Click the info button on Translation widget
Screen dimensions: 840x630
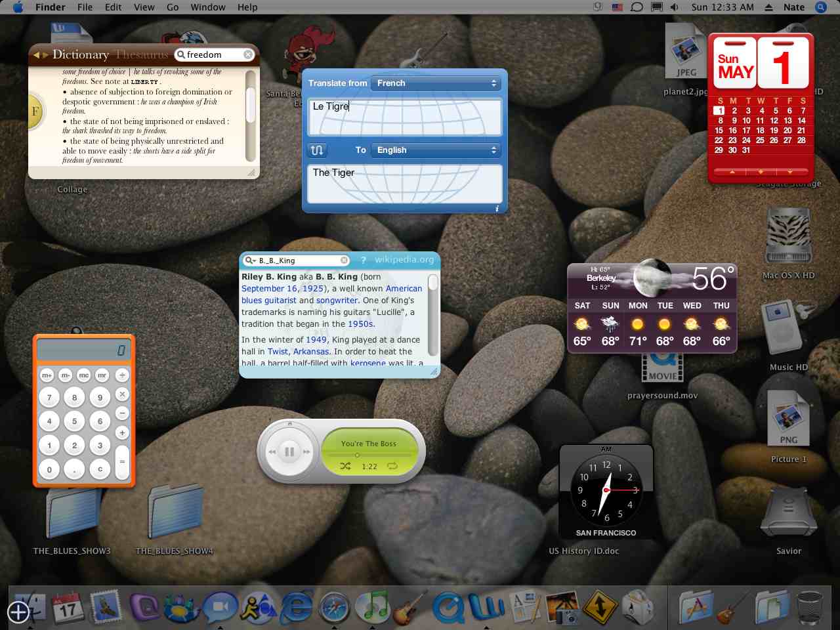click(x=497, y=209)
